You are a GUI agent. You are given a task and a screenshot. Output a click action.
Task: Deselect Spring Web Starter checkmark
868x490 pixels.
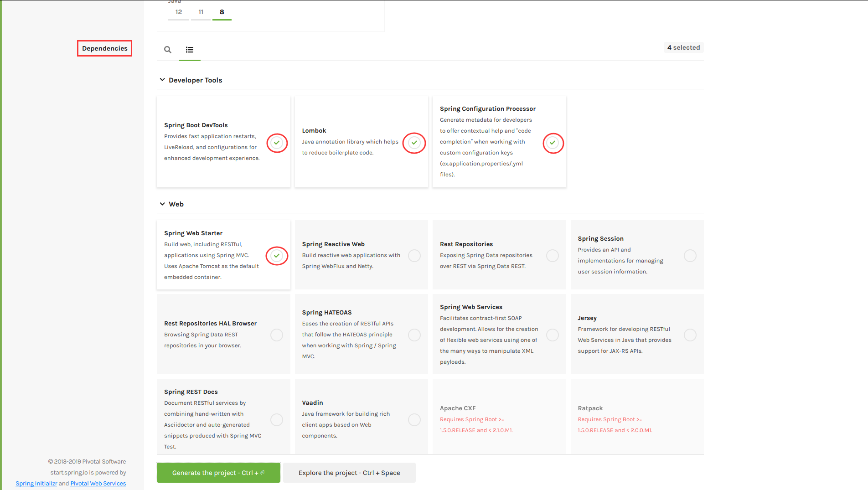(x=277, y=256)
